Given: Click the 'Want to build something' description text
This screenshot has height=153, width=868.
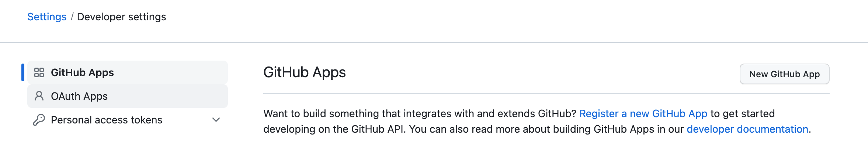Looking at the screenshot, I should click(420, 113).
